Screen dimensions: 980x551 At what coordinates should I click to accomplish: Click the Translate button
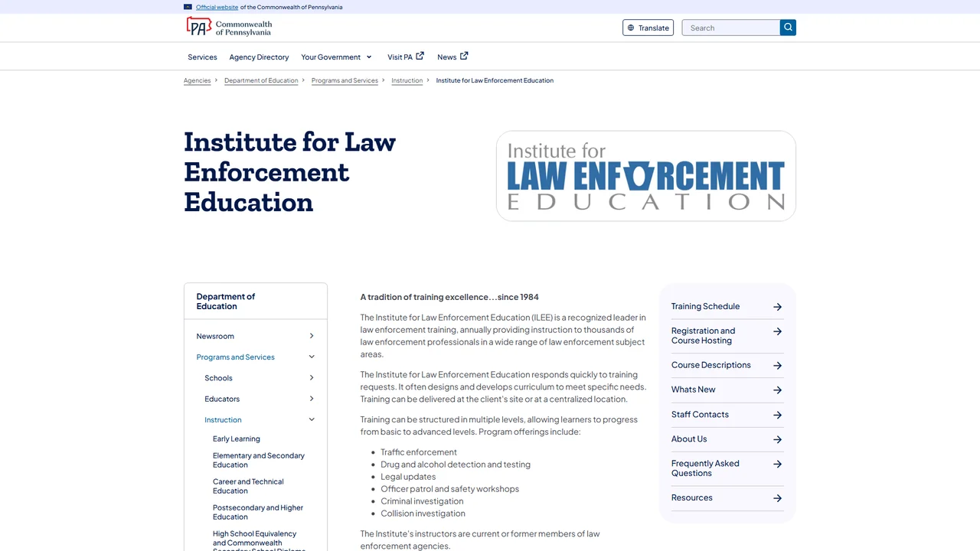tap(648, 28)
